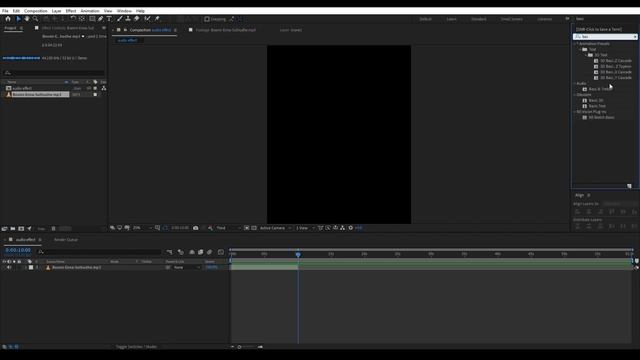This screenshot has height=360, width=640.
Task: Select the Pen tool
Action: pos(100,19)
